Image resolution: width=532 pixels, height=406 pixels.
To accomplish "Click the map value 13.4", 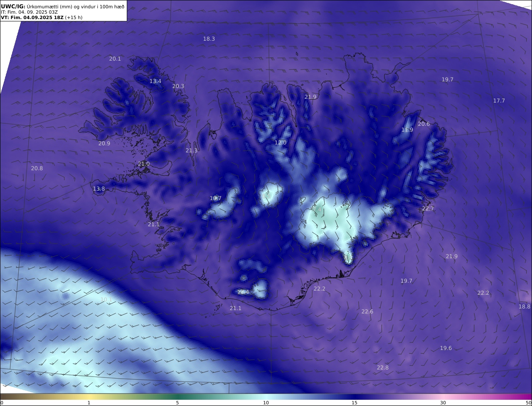I will pos(155,81).
